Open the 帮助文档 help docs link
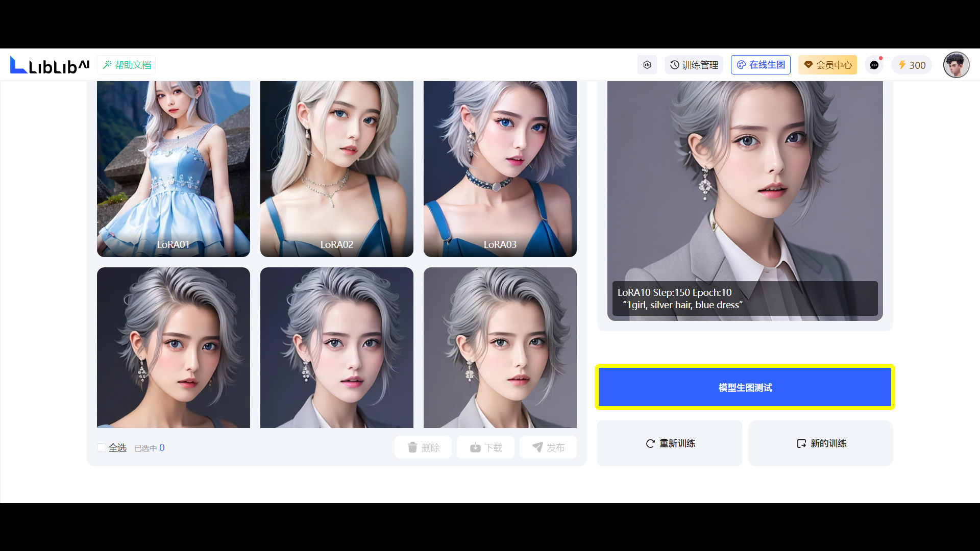 pos(127,65)
